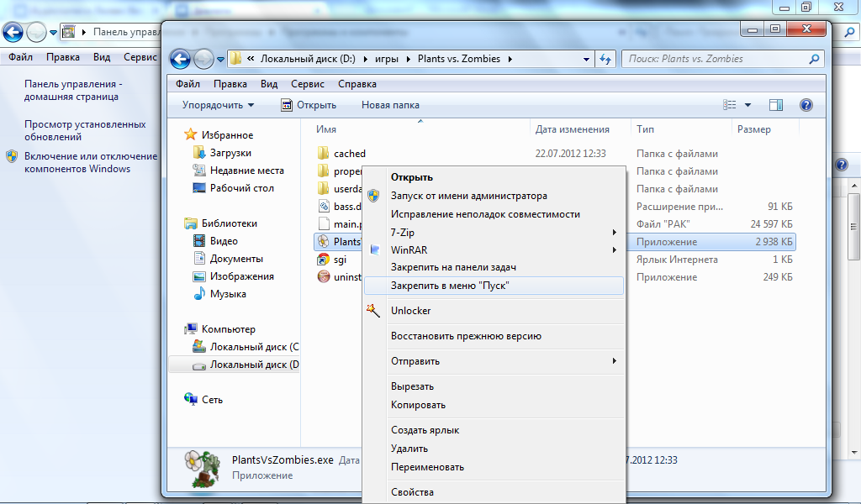Viewport: 861px width, 504px height.
Task: Select the PlantsVsZombies application icon in list
Action: coord(324,241)
